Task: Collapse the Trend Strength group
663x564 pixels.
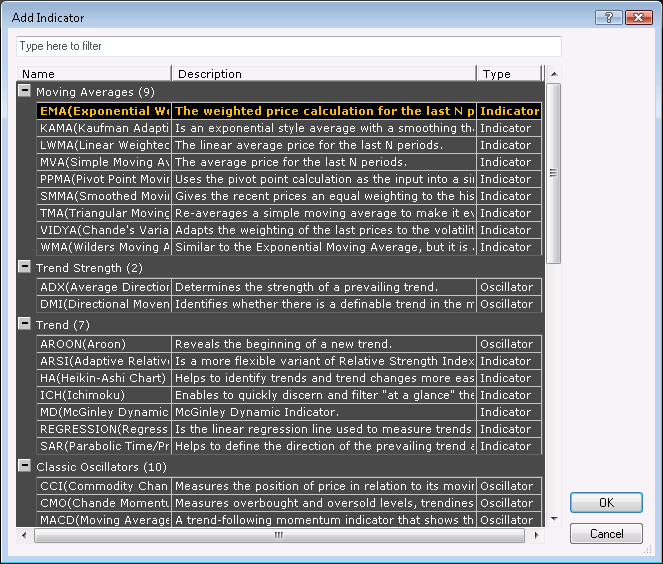Action: 25,266
